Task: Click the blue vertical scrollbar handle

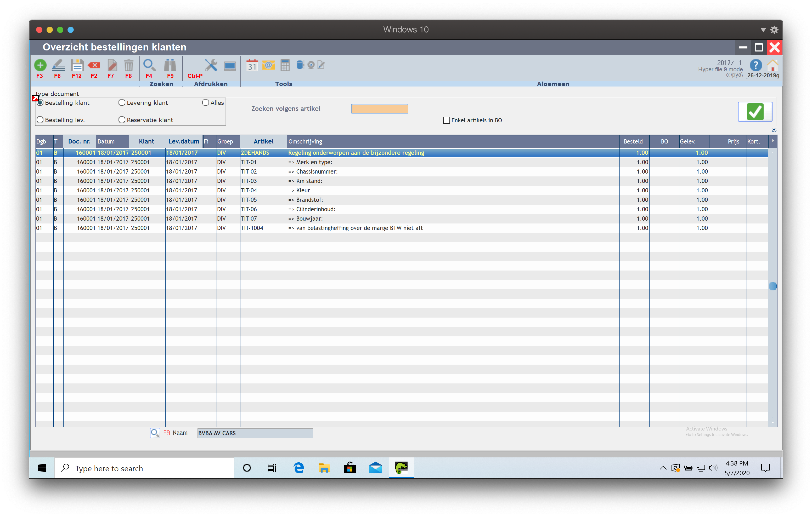Action: pos(772,286)
